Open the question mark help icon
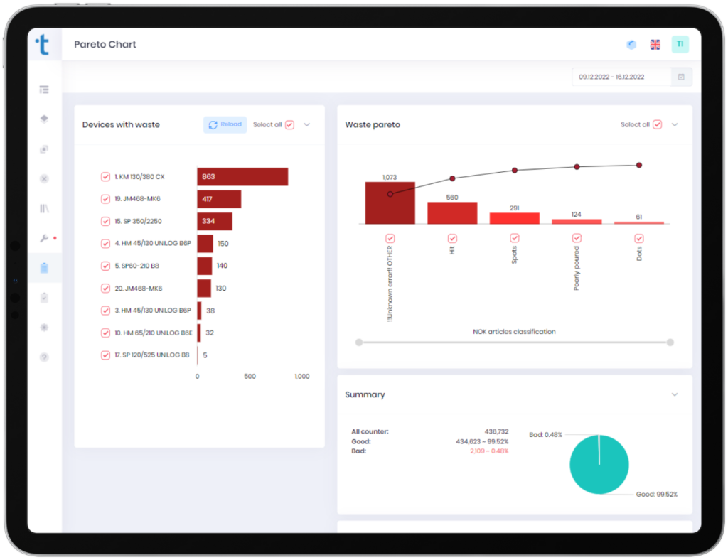The height and width of the screenshot is (560, 728). (44, 357)
